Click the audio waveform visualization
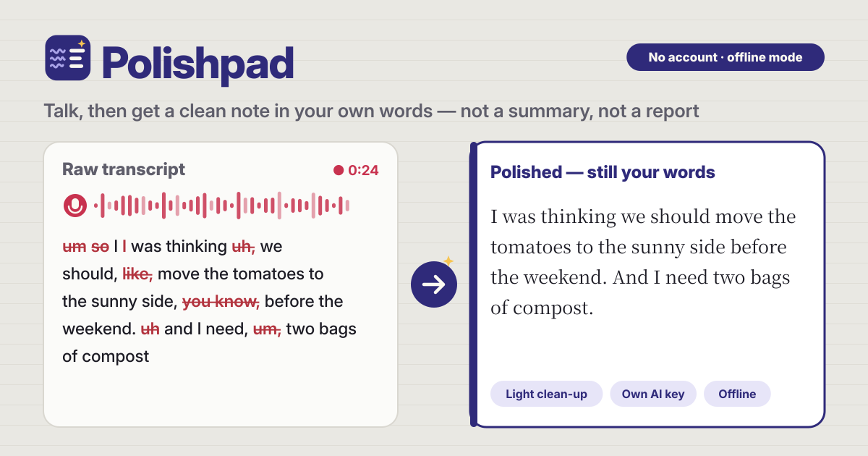Screen dimensions: 868x456 pyautogui.click(x=221, y=206)
